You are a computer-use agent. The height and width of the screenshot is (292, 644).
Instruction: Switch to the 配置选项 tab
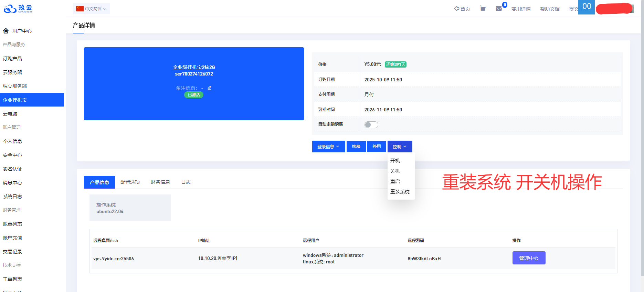(x=130, y=182)
